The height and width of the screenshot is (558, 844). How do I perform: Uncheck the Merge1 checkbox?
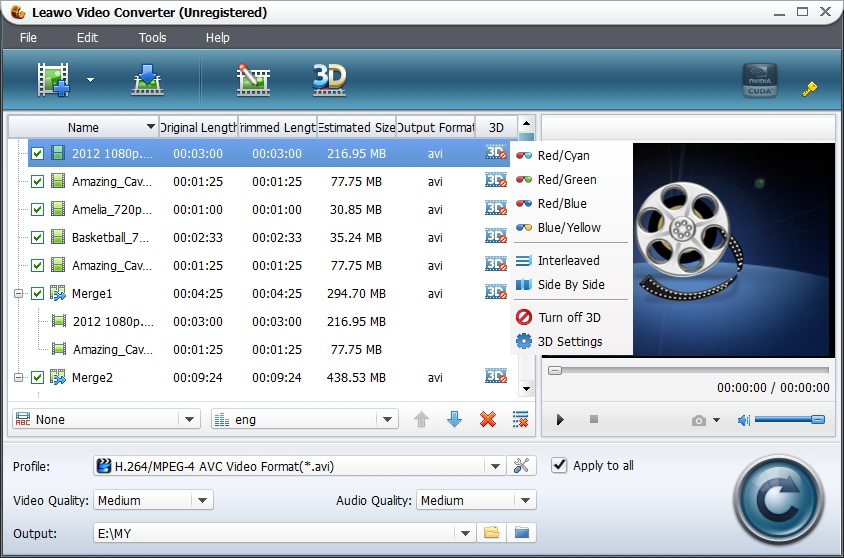coord(38,294)
